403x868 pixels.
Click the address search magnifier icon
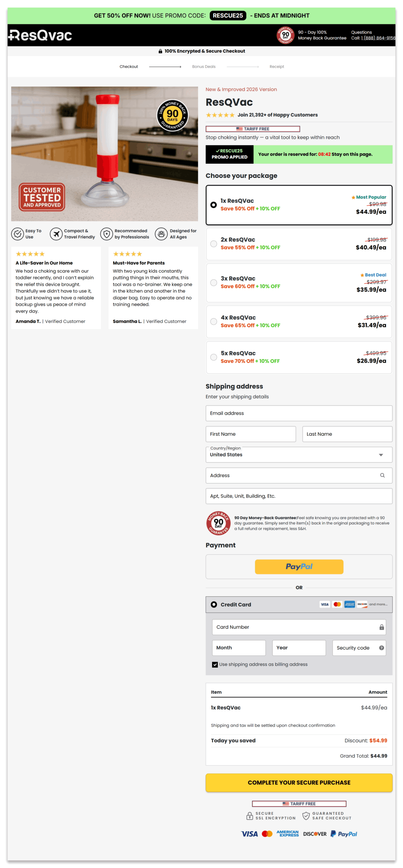tap(382, 475)
